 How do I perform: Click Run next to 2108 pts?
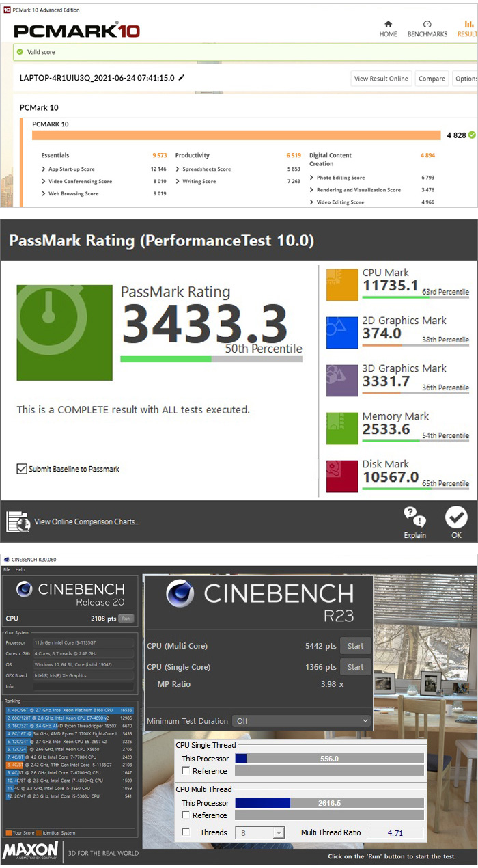126,618
